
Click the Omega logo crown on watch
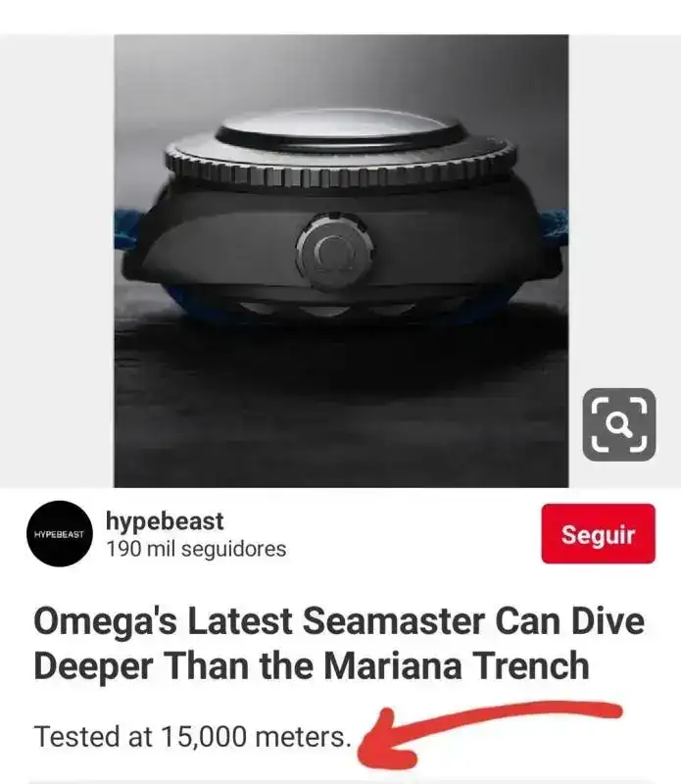(334, 253)
